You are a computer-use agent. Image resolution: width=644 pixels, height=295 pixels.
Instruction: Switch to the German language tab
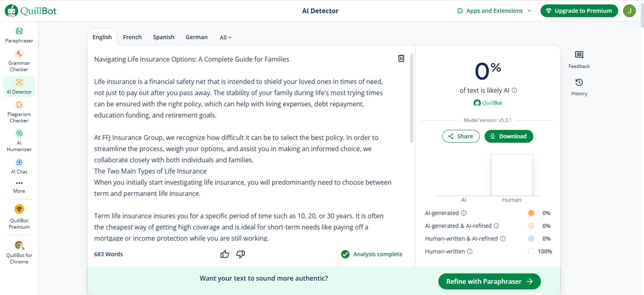(x=197, y=37)
